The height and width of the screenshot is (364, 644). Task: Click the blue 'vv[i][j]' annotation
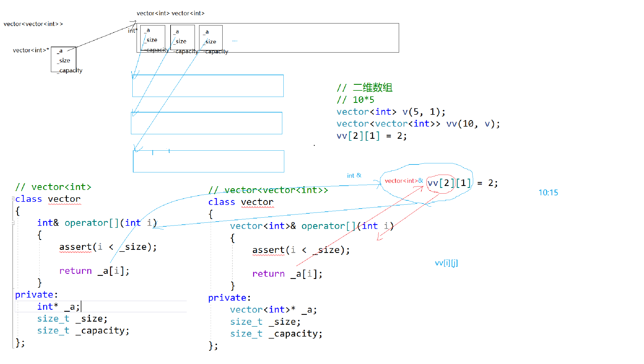pyautogui.click(x=446, y=263)
